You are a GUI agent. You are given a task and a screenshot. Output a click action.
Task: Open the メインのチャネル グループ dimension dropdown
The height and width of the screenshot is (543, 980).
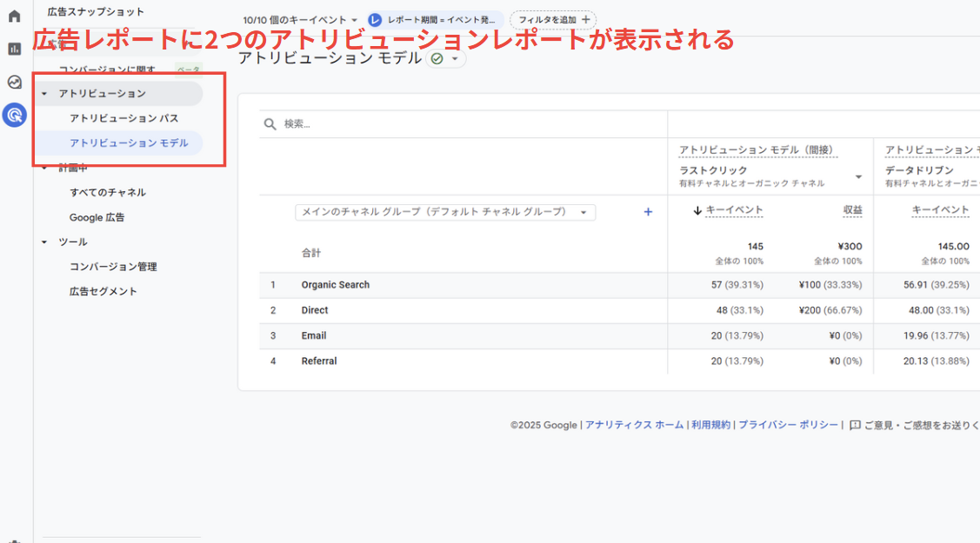tap(445, 212)
